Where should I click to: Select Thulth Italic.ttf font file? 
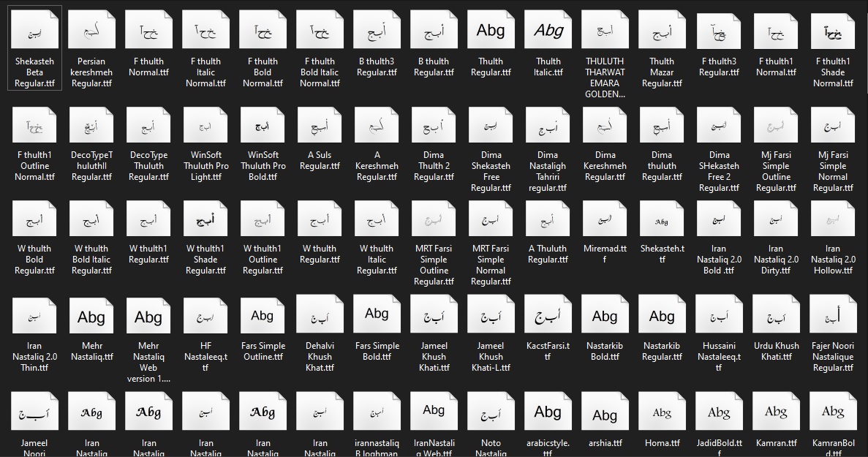pyautogui.click(x=548, y=31)
